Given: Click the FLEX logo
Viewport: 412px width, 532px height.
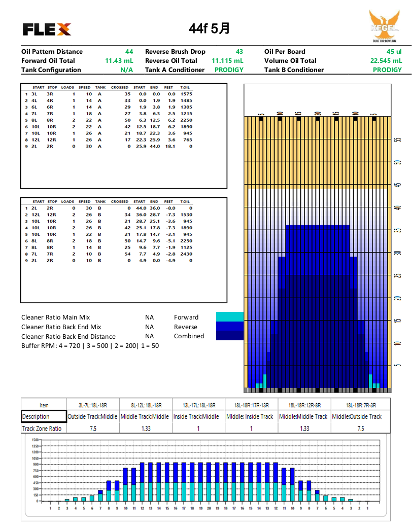Looking at the screenshot, I should tap(47, 29).
